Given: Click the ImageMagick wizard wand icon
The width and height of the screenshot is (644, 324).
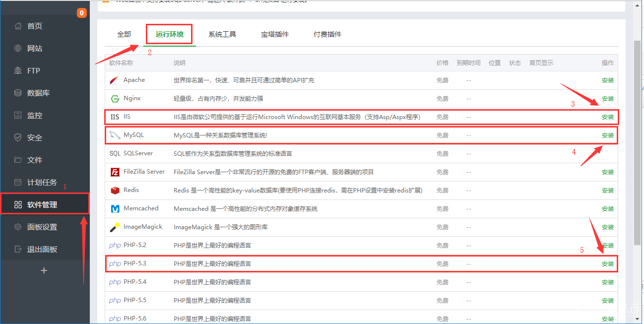Looking at the screenshot, I should point(115,227).
